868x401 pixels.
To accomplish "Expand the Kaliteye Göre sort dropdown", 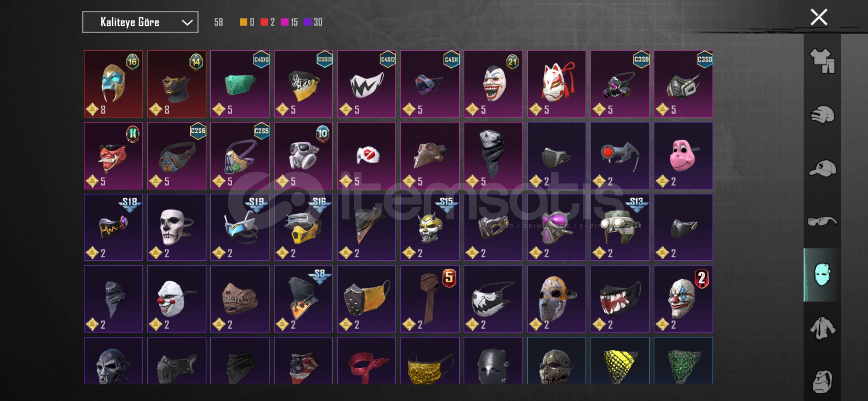I will click(140, 22).
